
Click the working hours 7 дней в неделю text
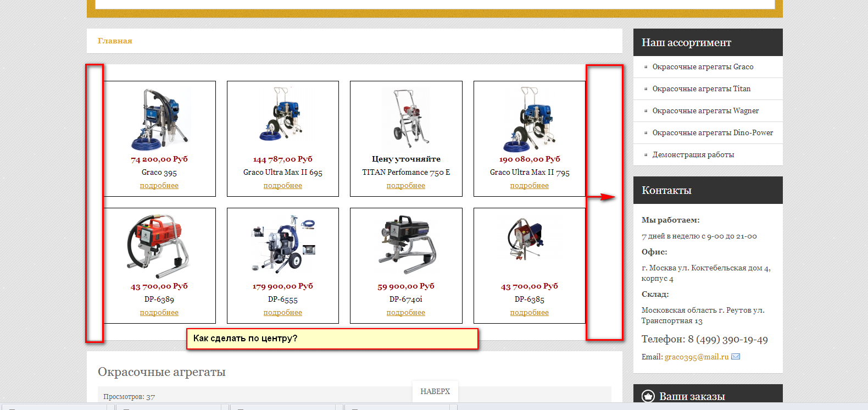(x=699, y=236)
